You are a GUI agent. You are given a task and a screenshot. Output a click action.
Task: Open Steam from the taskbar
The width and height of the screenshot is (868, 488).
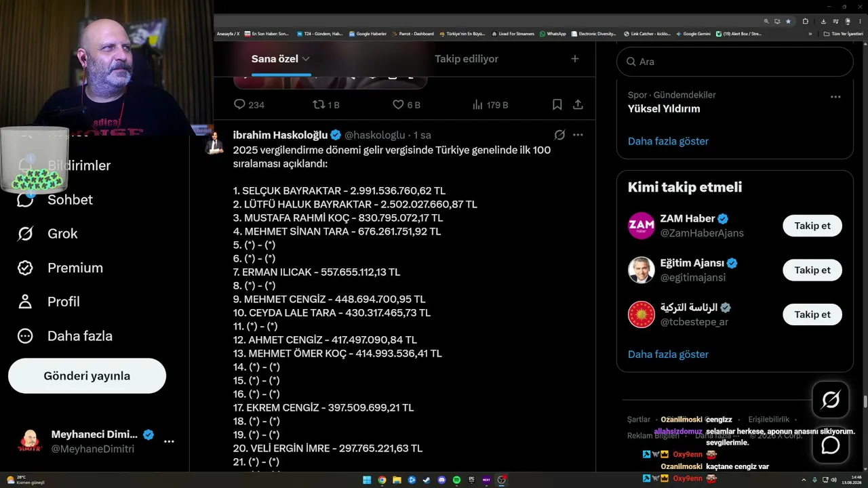pos(427,480)
